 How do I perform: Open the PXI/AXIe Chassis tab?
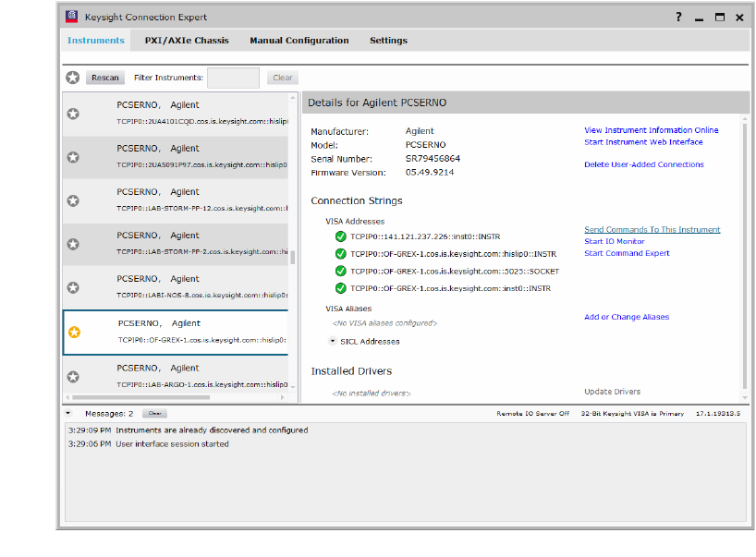click(187, 41)
